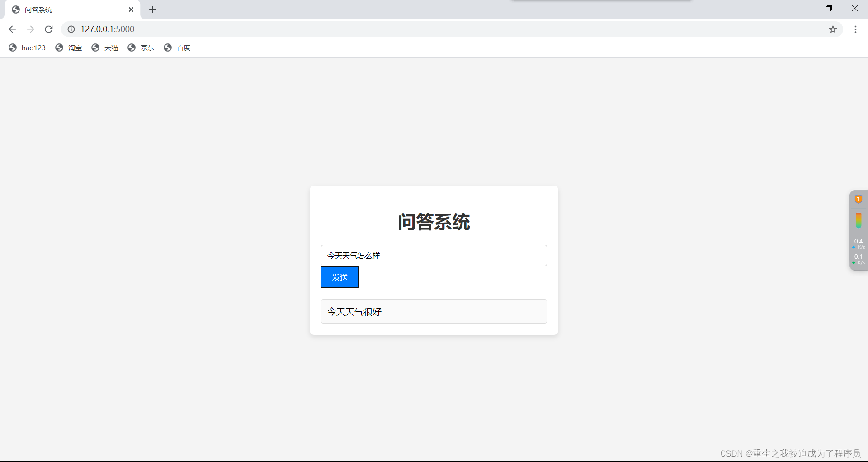Bookmark the page using the star icon
Screen dimensions: 868x462
click(x=833, y=29)
